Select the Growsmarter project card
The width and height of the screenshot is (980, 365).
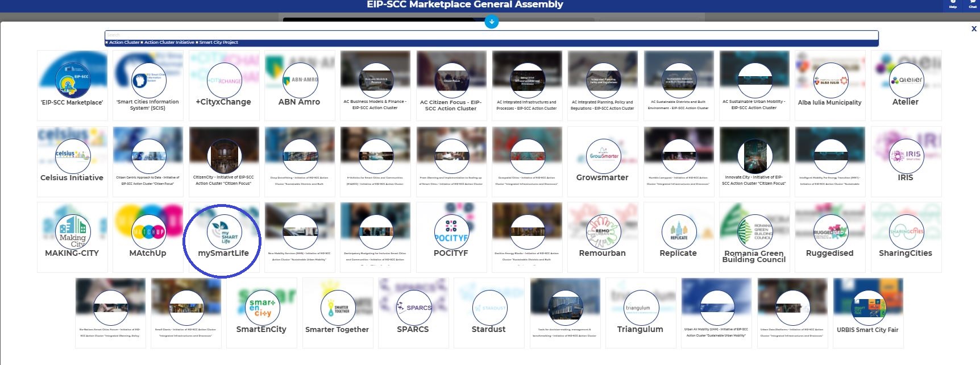click(x=603, y=161)
